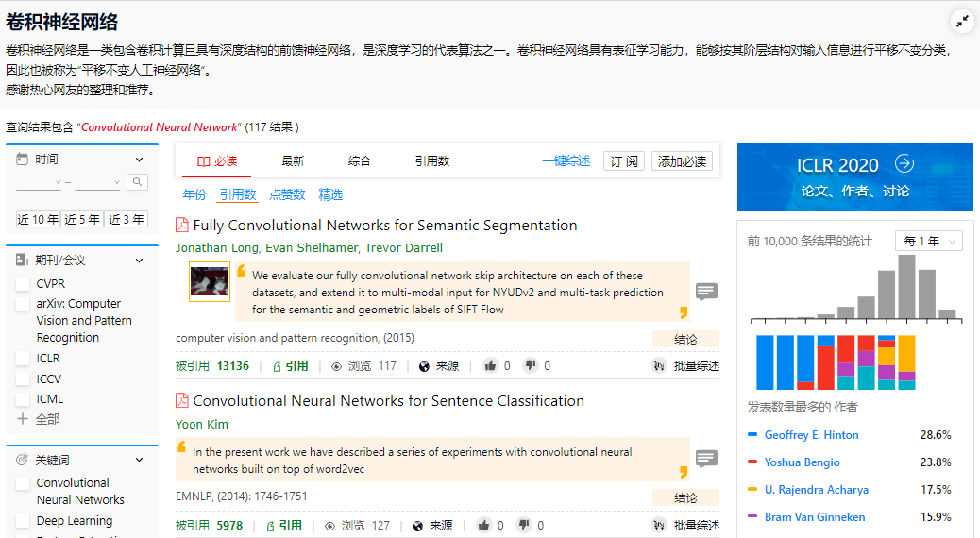Filter to 近 10 年
This screenshot has width=980, height=538.
pyautogui.click(x=38, y=219)
